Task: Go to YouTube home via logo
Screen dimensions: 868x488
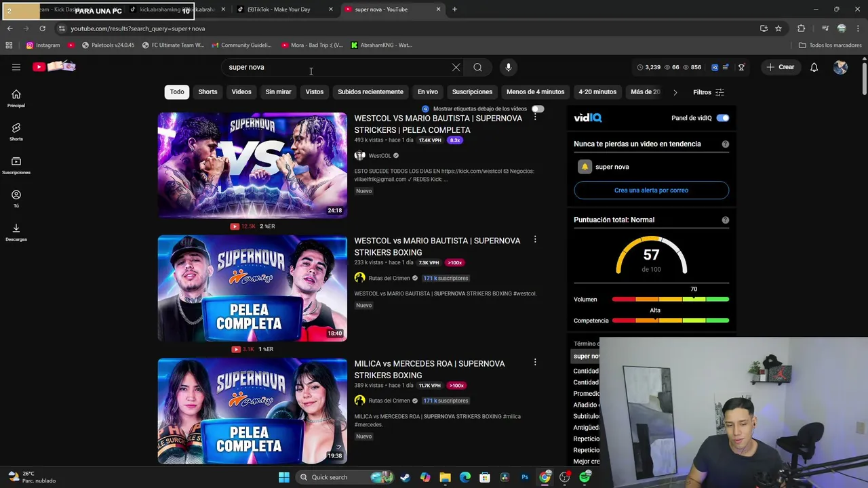Action: point(54,66)
